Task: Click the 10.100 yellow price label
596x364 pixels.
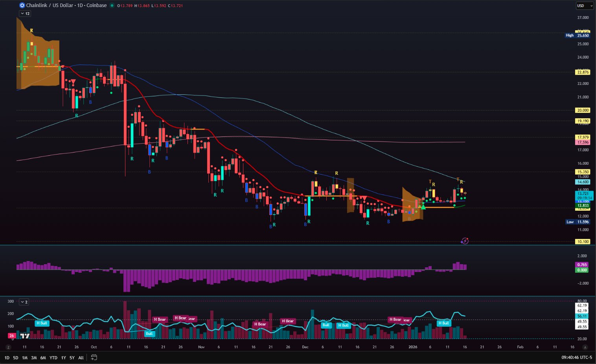Action: [583, 242]
